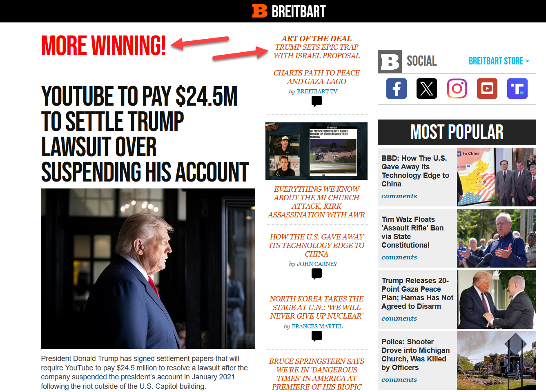Open the X (Twitter) social icon
Viewport: 546px width, 392px height.
pos(427,89)
